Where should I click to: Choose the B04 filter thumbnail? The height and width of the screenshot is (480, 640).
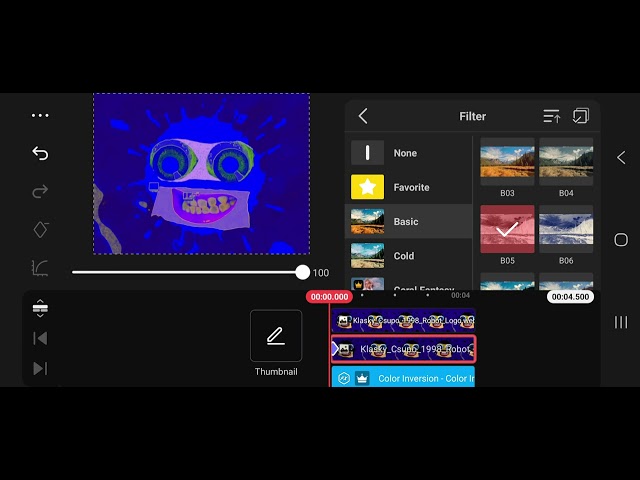(566, 162)
